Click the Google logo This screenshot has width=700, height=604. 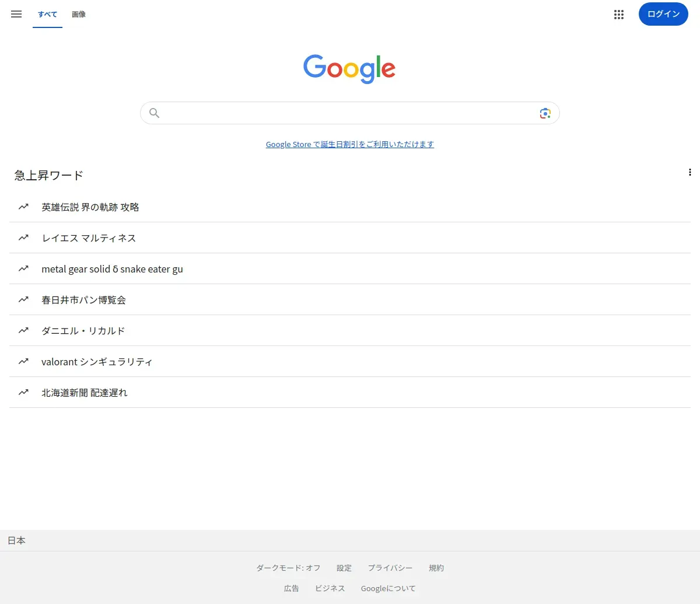(x=349, y=69)
